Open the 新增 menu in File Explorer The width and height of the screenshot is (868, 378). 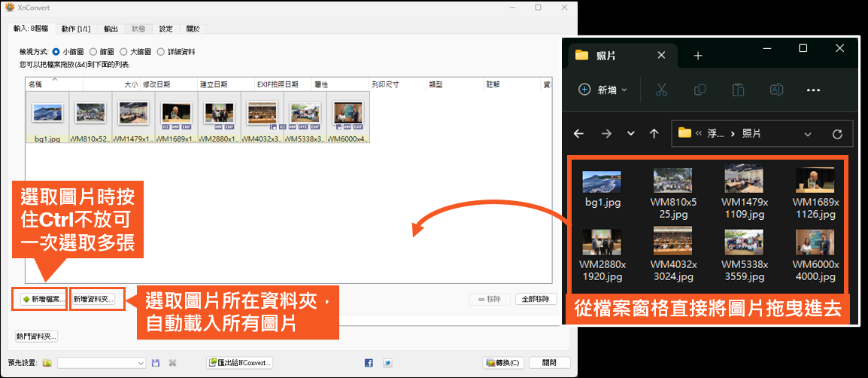tap(602, 90)
